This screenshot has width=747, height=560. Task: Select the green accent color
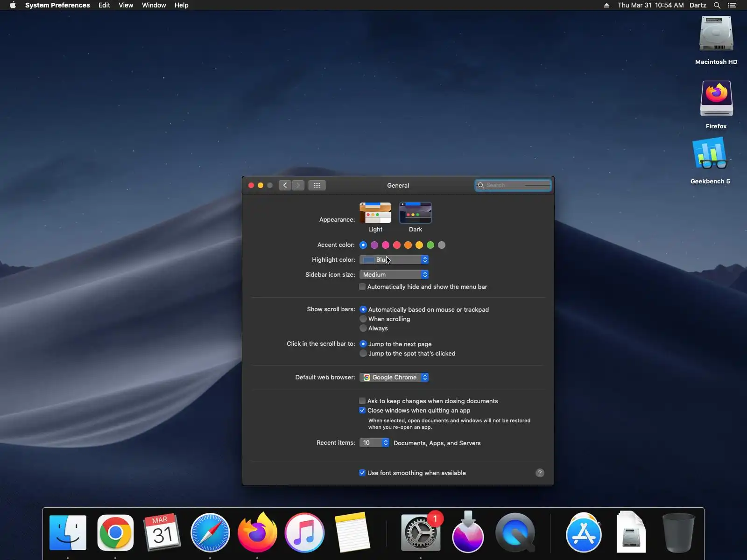430,245
